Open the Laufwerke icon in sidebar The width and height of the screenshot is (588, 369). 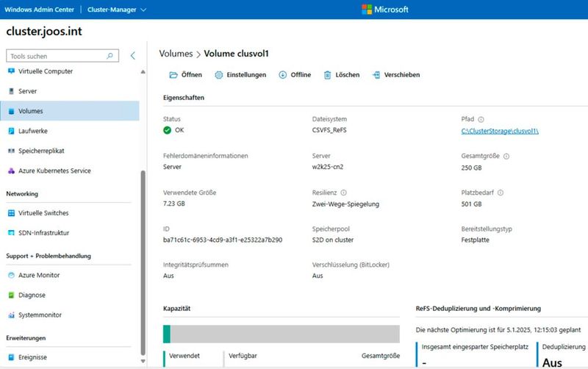coord(11,131)
